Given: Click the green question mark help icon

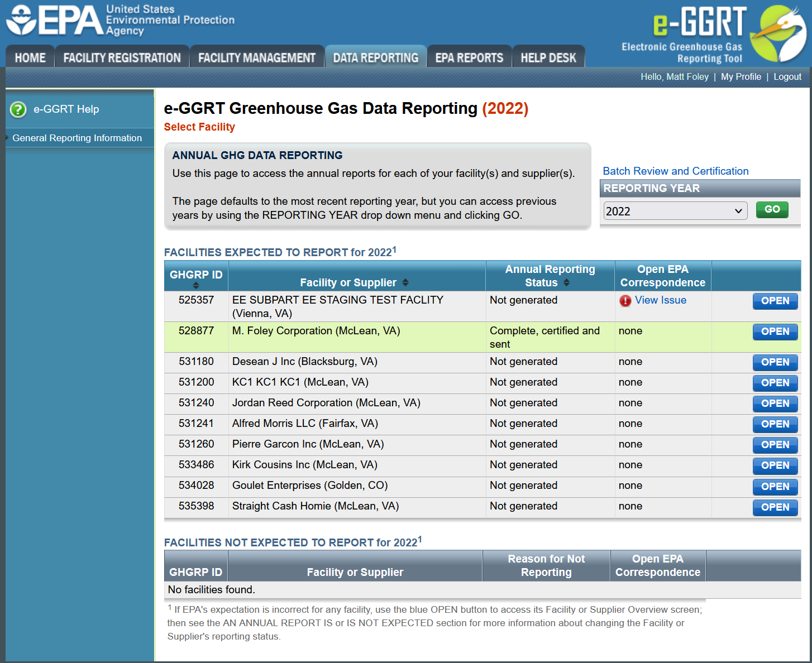Looking at the screenshot, I should click(18, 109).
